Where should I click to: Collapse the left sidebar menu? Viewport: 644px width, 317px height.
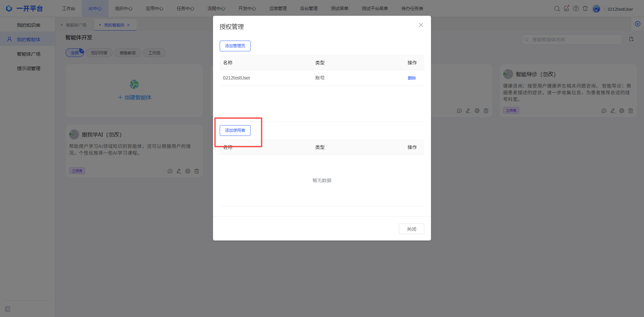pyautogui.click(x=8, y=309)
